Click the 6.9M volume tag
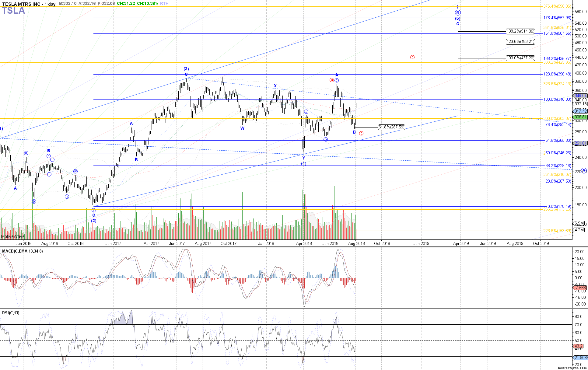Viewport: 588px width, 370px height. (x=579, y=223)
